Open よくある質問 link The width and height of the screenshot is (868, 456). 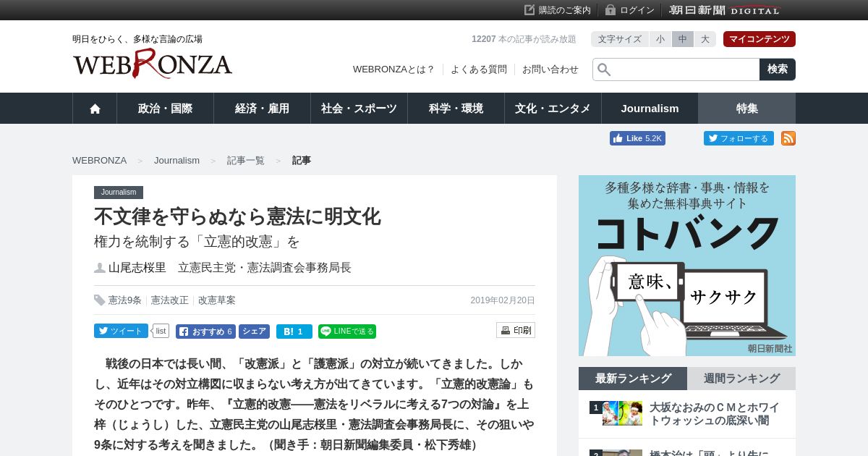pos(479,69)
